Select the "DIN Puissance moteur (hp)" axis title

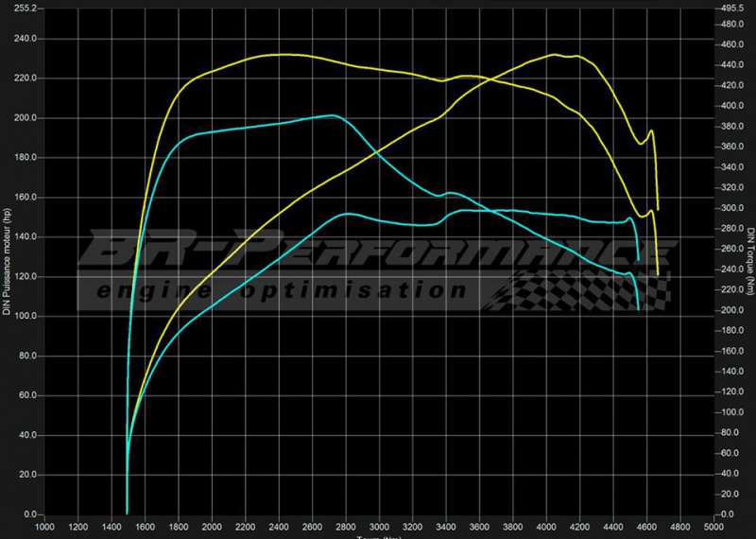click(8, 261)
